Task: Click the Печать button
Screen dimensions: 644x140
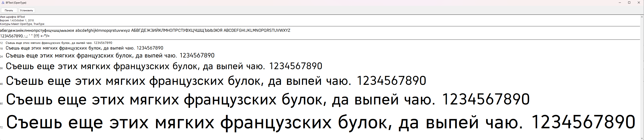Action: 9,10
